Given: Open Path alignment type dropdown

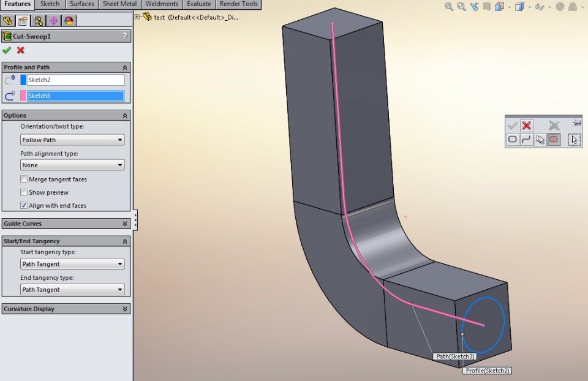Looking at the screenshot, I should tap(72, 165).
